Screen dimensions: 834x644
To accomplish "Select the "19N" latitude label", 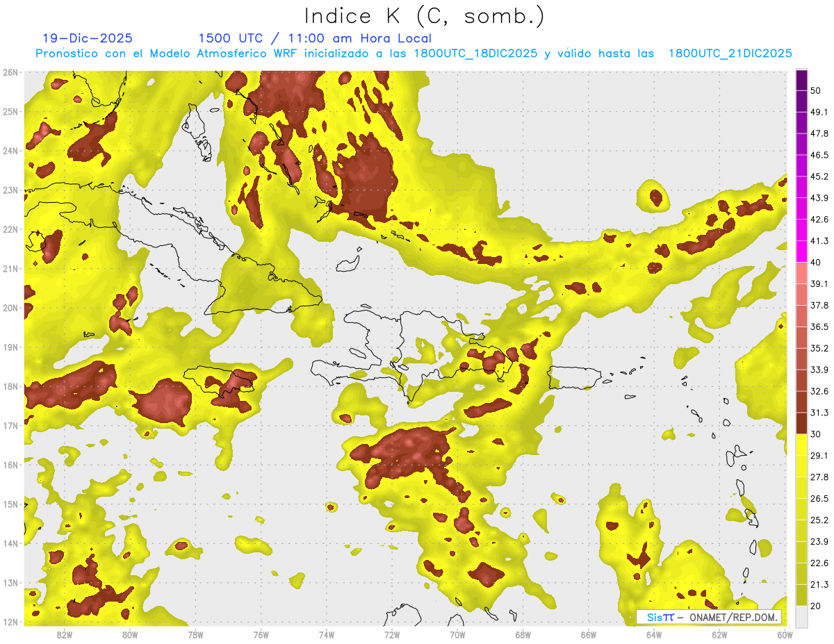I will [10, 347].
